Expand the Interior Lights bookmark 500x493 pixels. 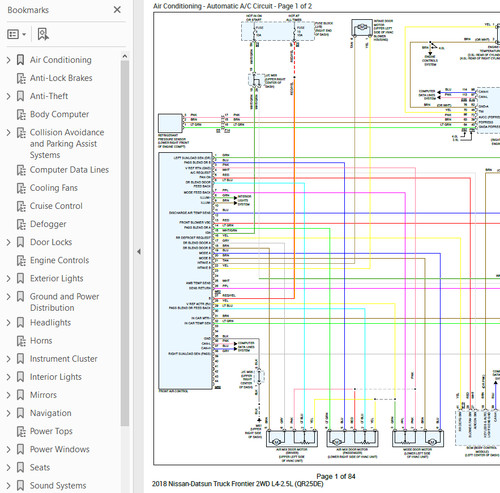click(9, 377)
